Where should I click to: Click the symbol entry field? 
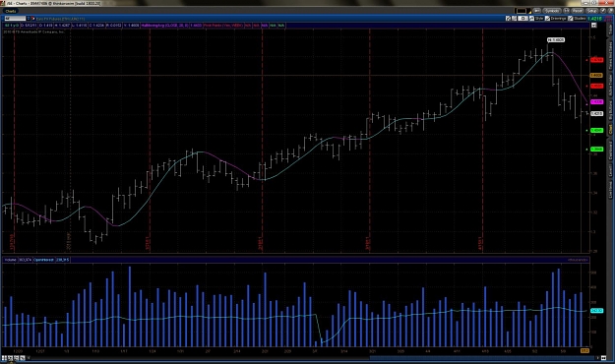coord(15,19)
